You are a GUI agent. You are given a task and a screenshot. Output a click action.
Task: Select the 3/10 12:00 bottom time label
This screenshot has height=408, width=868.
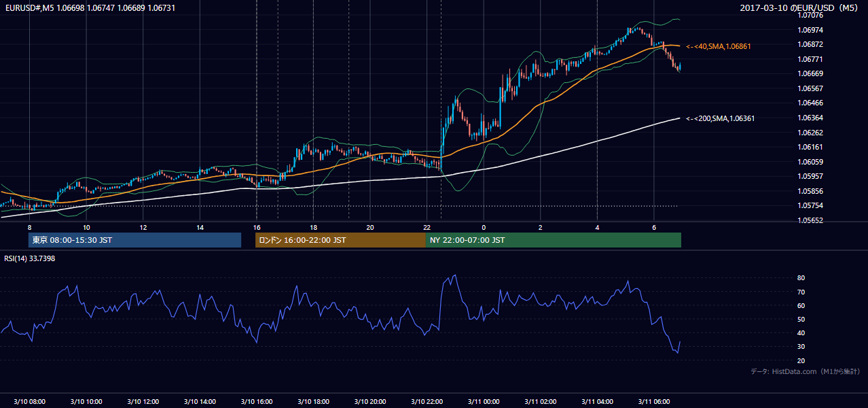[143, 402]
